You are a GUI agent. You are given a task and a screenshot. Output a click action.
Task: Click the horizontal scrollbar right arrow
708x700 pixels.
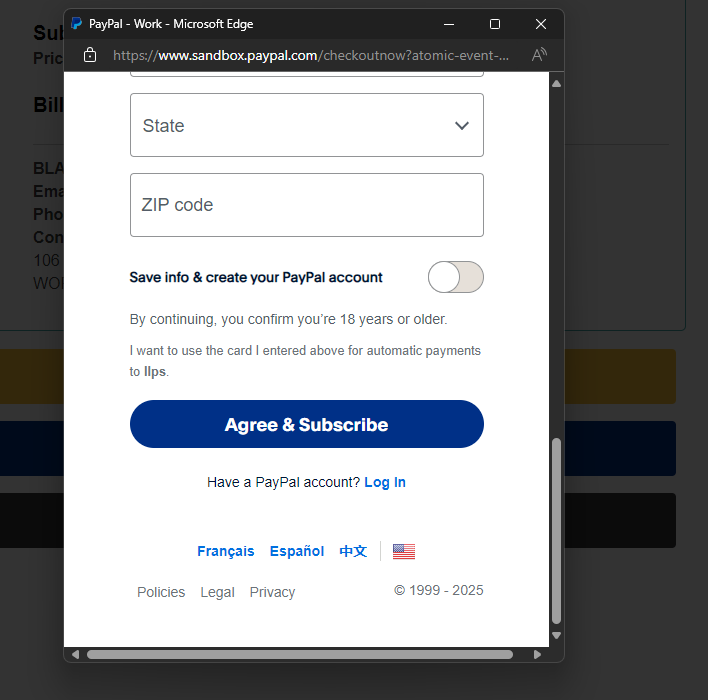point(538,655)
